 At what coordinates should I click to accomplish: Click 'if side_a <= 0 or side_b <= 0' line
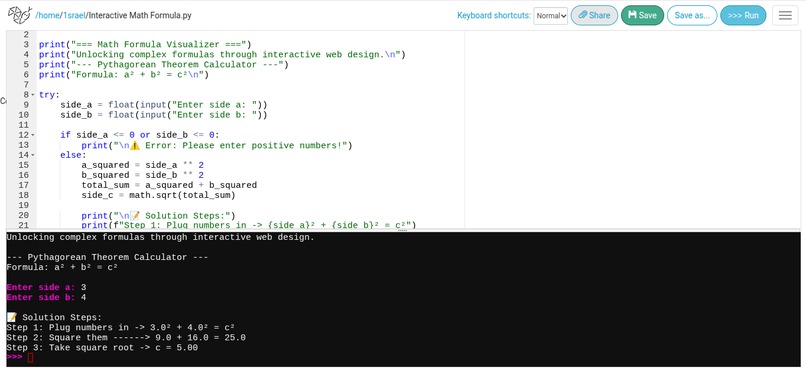(x=140, y=135)
